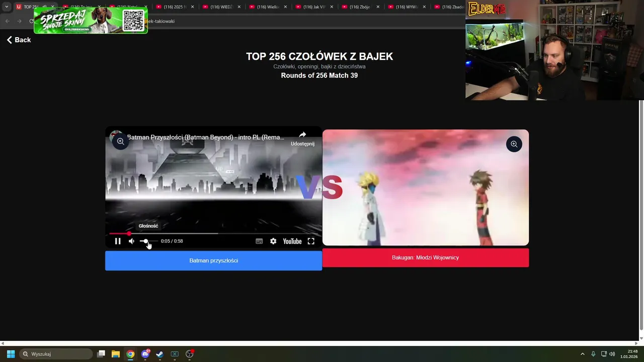Viewport: 644px width, 362px height.
Task: Click the Wyszukaj taskbar search box
Action: coord(56,354)
